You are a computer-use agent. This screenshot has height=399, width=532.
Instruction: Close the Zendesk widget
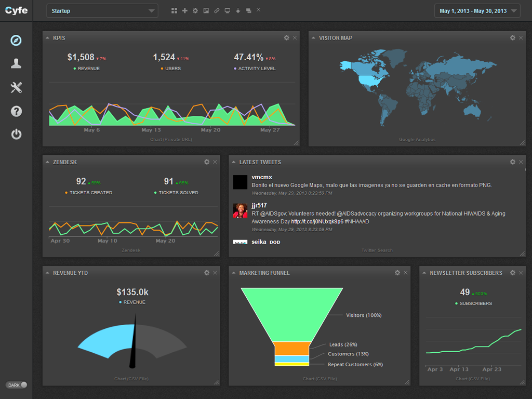pos(215,162)
